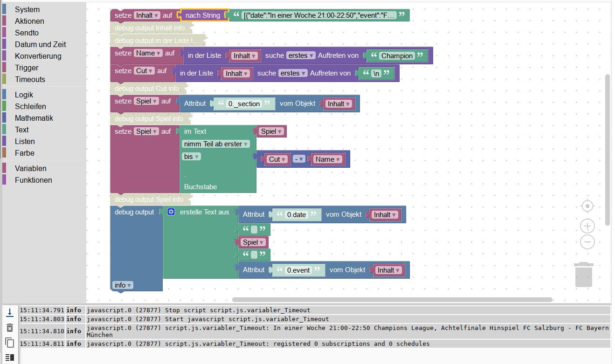
Task: Click the vertical workspace scrollbar
Action: [x=608, y=150]
